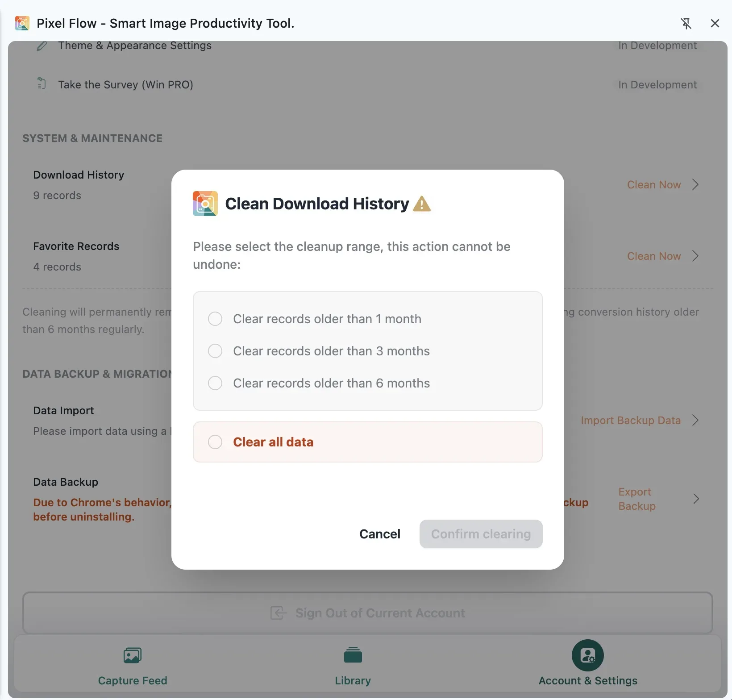Screen dimensions: 732x700
Task: Click Clean Now for Favorite Records
Action: coord(654,256)
